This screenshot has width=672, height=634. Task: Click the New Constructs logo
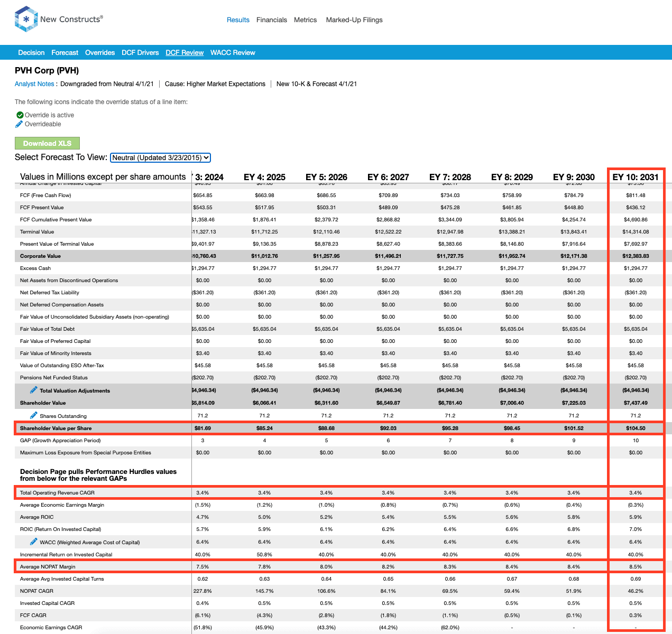[59, 20]
